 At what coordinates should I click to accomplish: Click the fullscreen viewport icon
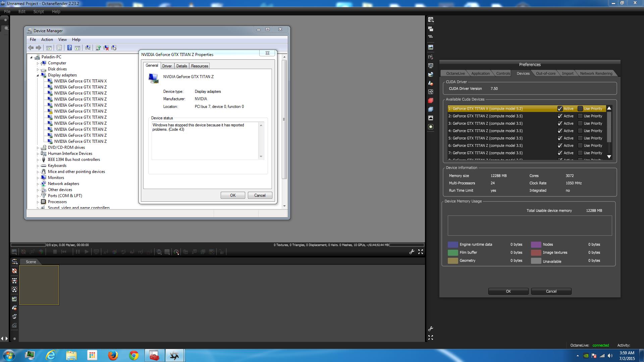point(421,252)
